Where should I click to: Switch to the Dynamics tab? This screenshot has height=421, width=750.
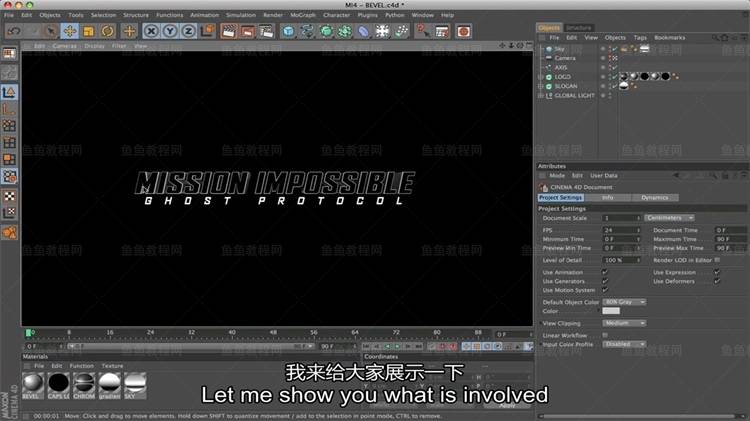tap(655, 198)
